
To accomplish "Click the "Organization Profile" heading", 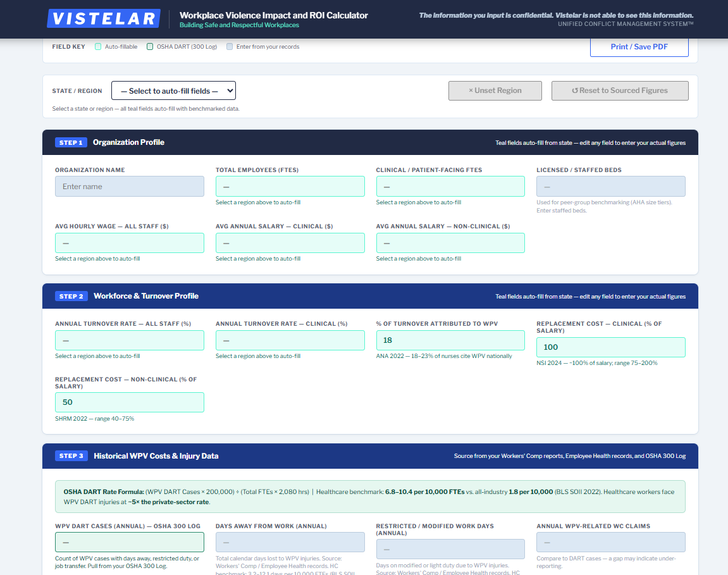I will [128, 142].
